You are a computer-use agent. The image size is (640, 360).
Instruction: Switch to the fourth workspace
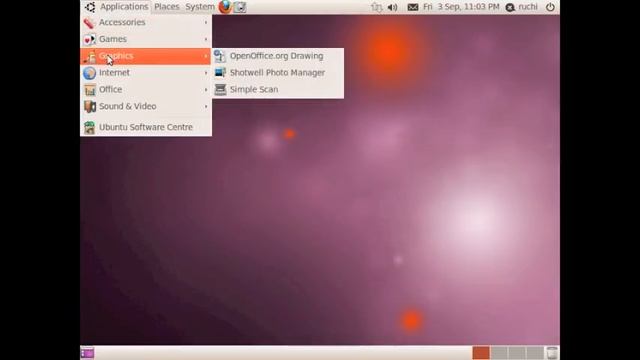tap(535, 353)
